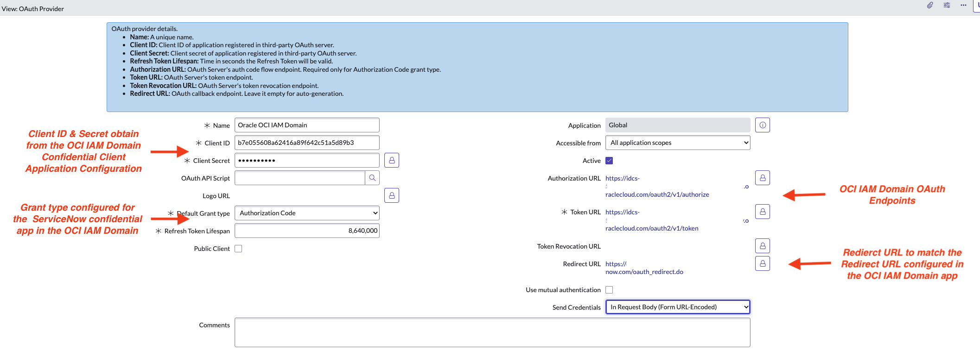Click the Application Global field

point(678,125)
